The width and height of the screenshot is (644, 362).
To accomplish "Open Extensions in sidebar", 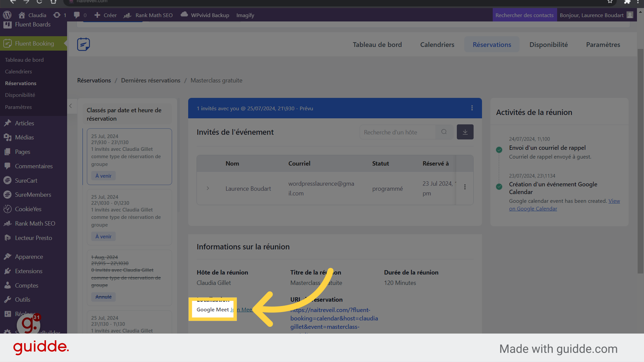I will pos(29,271).
